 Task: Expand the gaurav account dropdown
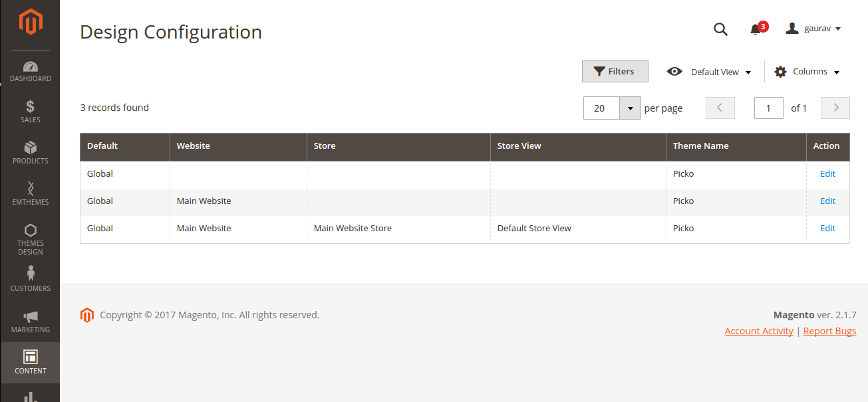pos(813,29)
